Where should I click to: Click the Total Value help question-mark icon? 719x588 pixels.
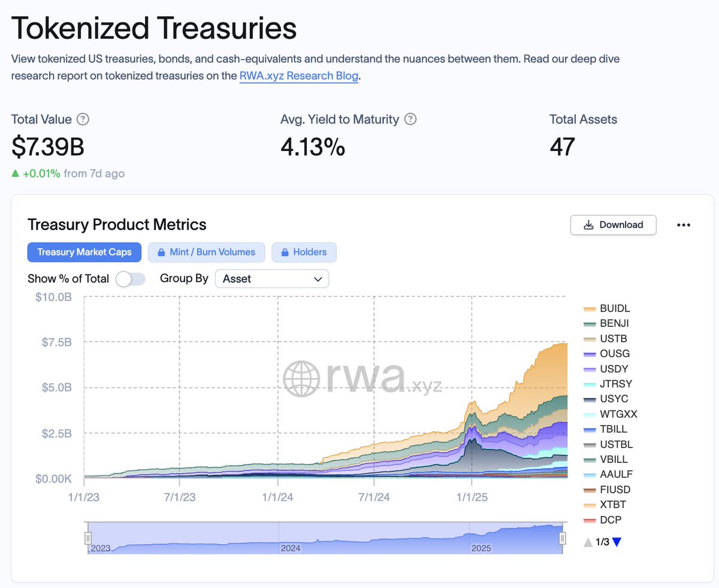point(83,119)
